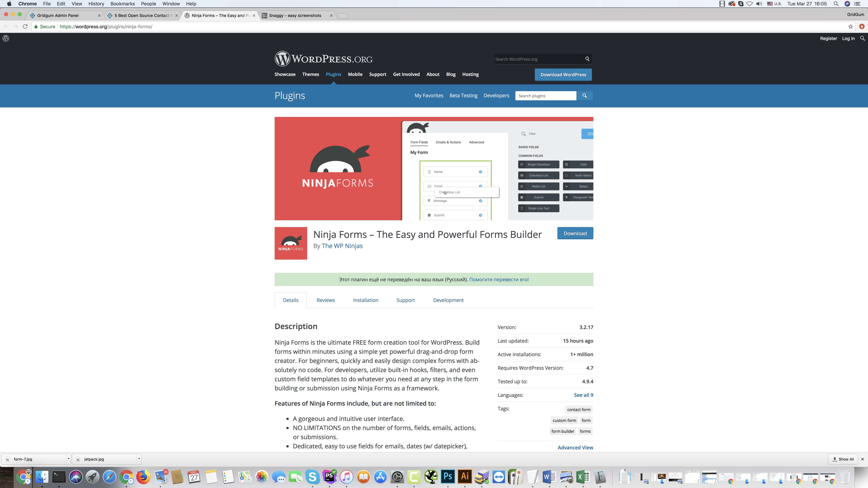Open the People menu in menu bar
Image resolution: width=868 pixels, height=488 pixels.
148,4
